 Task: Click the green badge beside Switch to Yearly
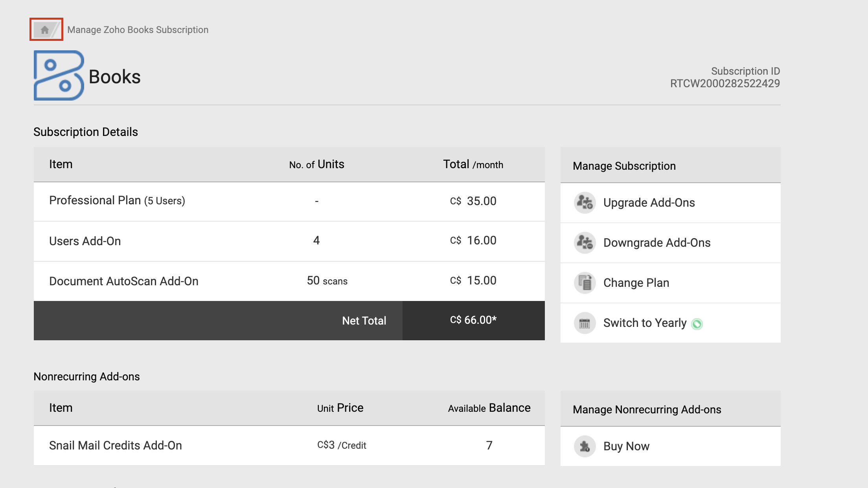click(697, 324)
